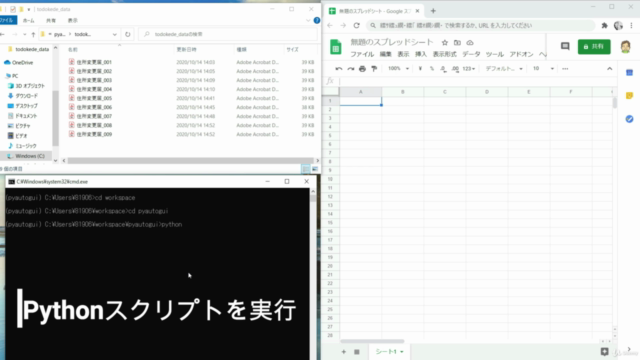
Task: Open 住所変更届_001 PDF file
Action: coord(94,62)
